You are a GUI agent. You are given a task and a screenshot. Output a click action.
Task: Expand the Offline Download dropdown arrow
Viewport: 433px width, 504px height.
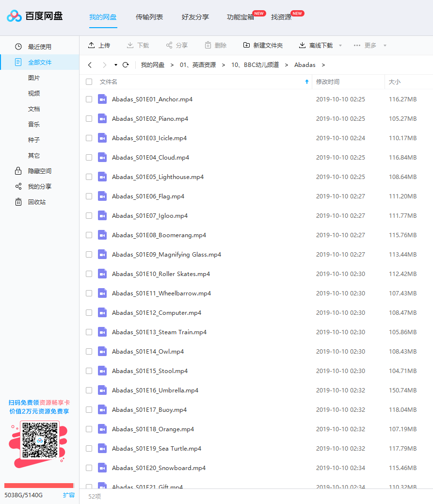click(x=340, y=46)
